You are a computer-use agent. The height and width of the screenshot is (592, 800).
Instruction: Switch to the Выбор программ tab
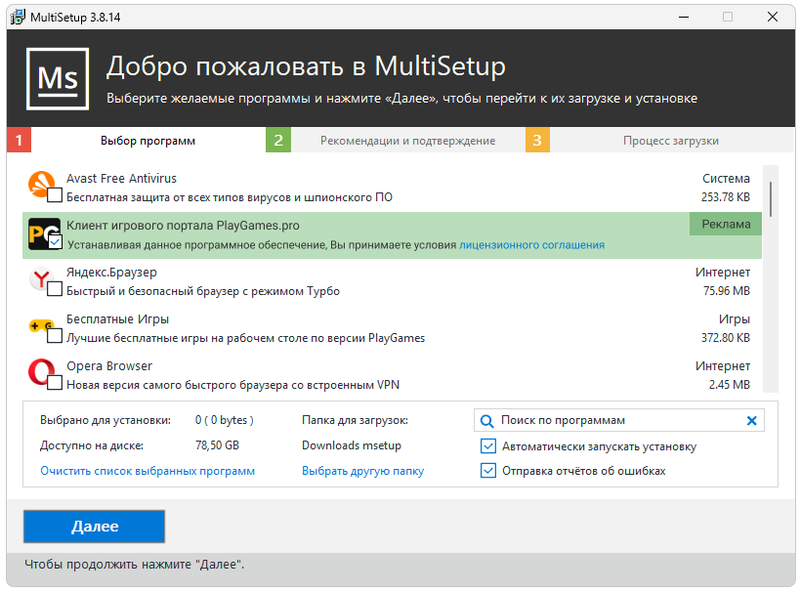[x=148, y=141]
